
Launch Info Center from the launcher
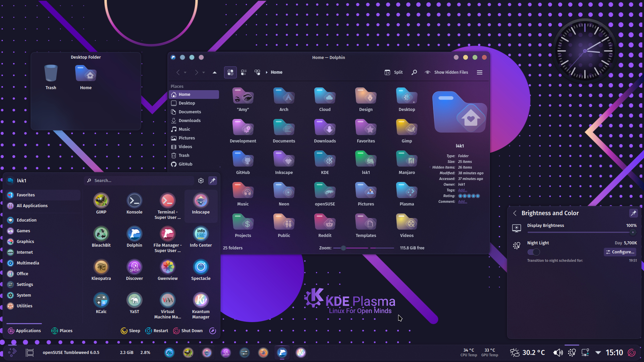[201, 237]
